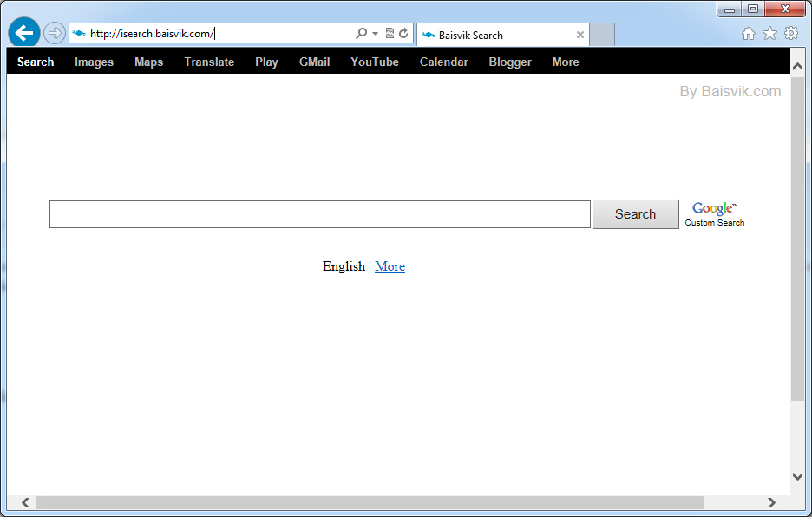Open Translate in the navigation bar

pyautogui.click(x=209, y=62)
